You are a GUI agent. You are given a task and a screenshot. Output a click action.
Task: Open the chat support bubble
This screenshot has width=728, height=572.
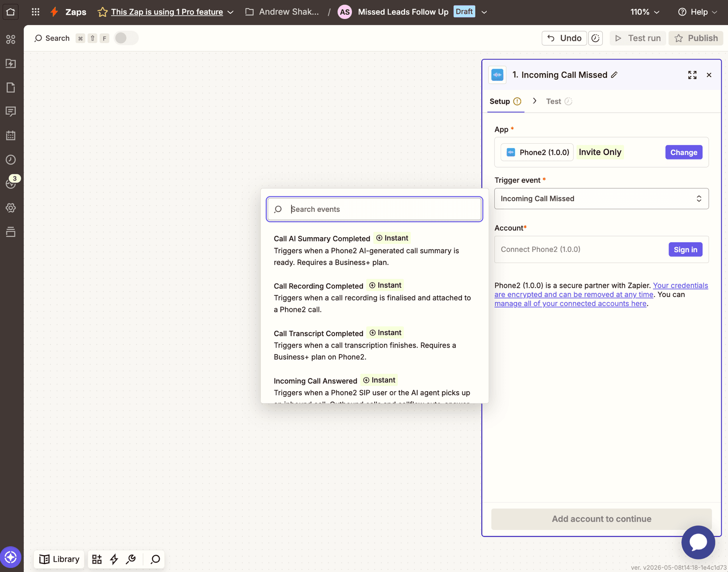click(x=698, y=542)
